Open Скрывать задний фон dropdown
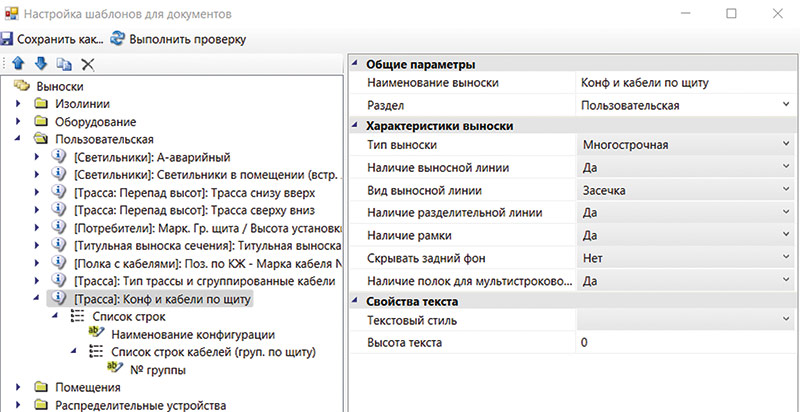 (785, 257)
